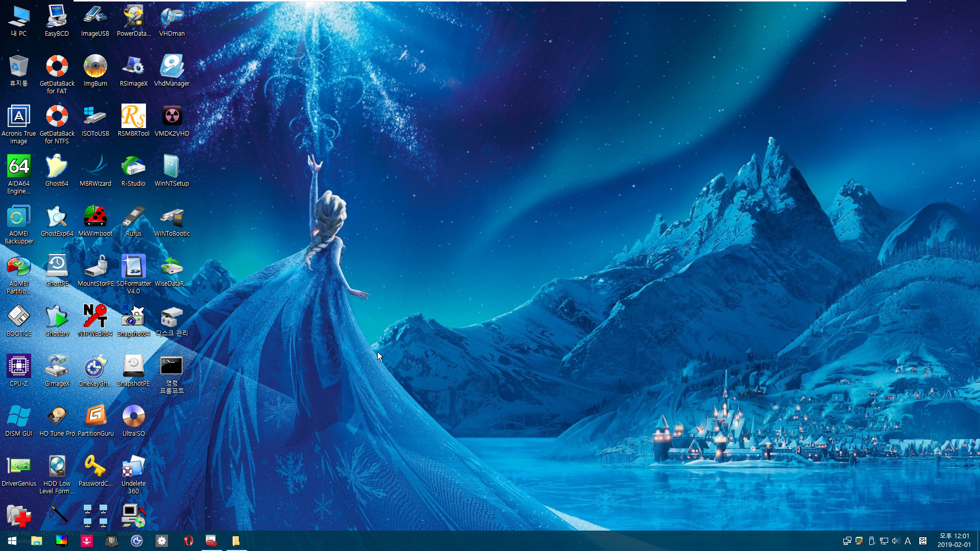Image resolution: width=980 pixels, height=551 pixels.
Task: Open VhdManager from the desktop
Action: (x=172, y=71)
